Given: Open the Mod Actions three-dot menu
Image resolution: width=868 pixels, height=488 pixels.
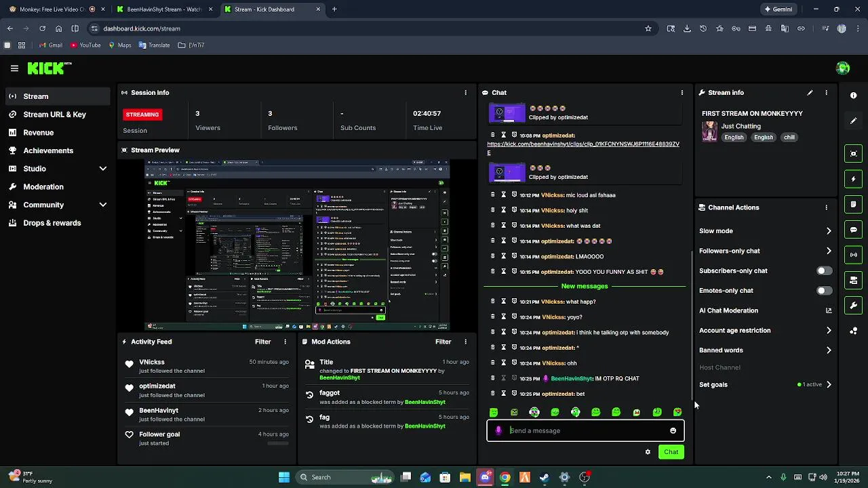Looking at the screenshot, I should [x=465, y=342].
